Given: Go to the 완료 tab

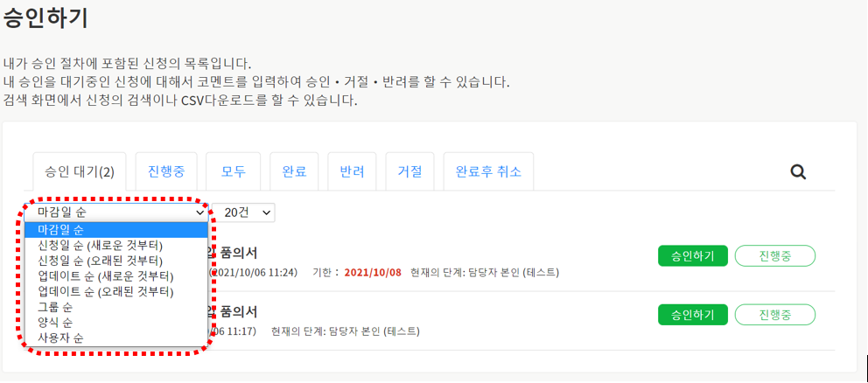Looking at the screenshot, I should point(294,171).
